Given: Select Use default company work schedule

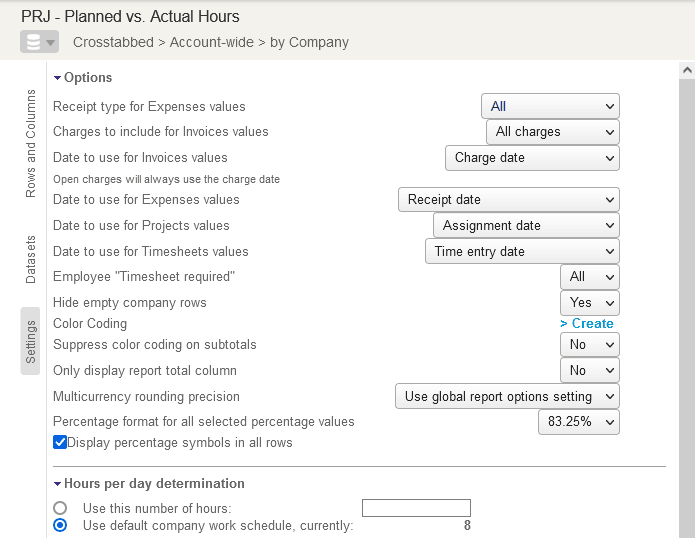Looking at the screenshot, I should pyautogui.click(x=60, y=525).
